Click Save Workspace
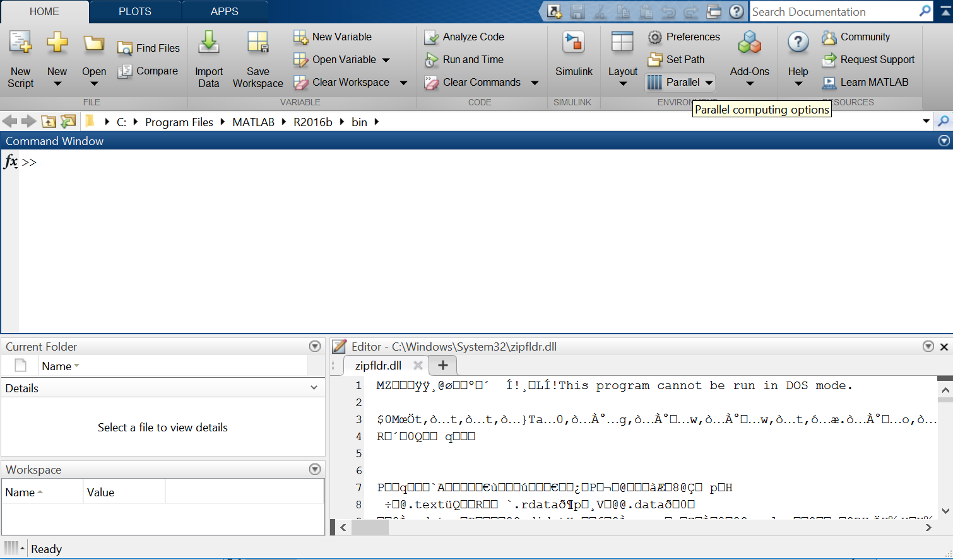The image size is (953, 560). (257, 60)
